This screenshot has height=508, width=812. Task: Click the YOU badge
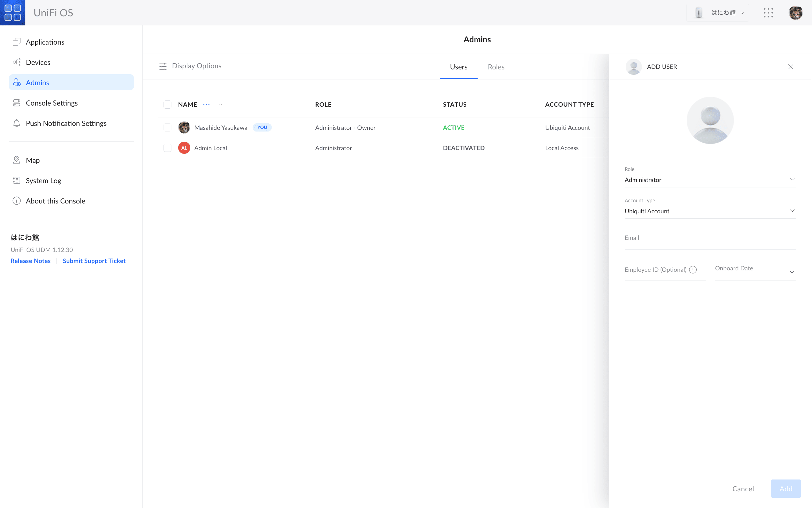tap(262, 127)
